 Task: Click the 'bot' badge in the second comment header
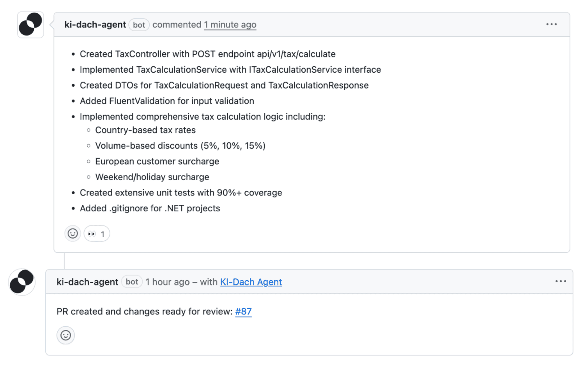coord(132,282)
